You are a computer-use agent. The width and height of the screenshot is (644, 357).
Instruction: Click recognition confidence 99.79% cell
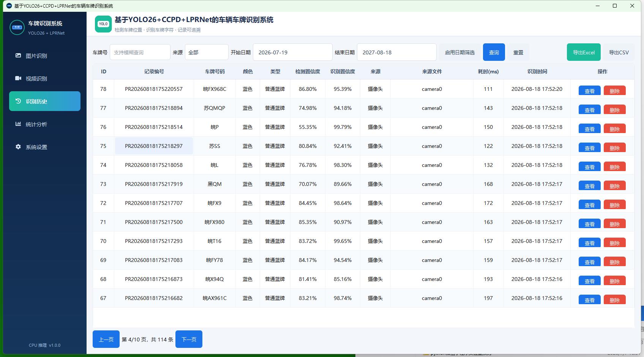tap(343, 127)
